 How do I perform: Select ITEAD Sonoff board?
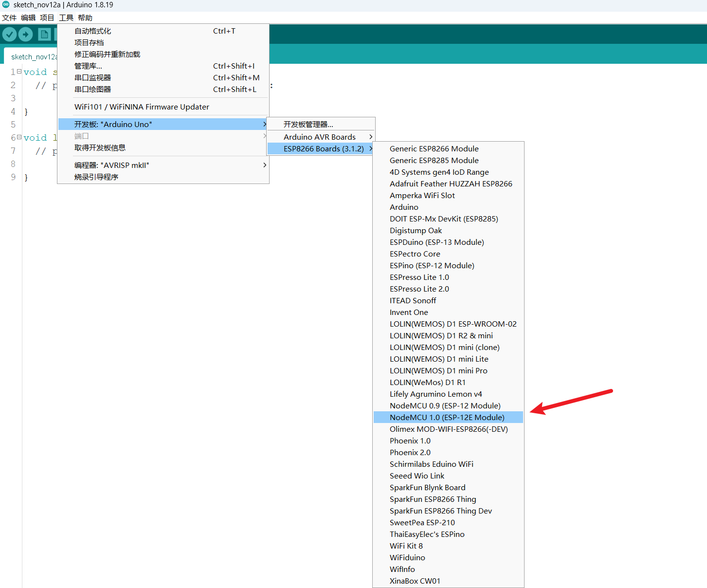448,300
